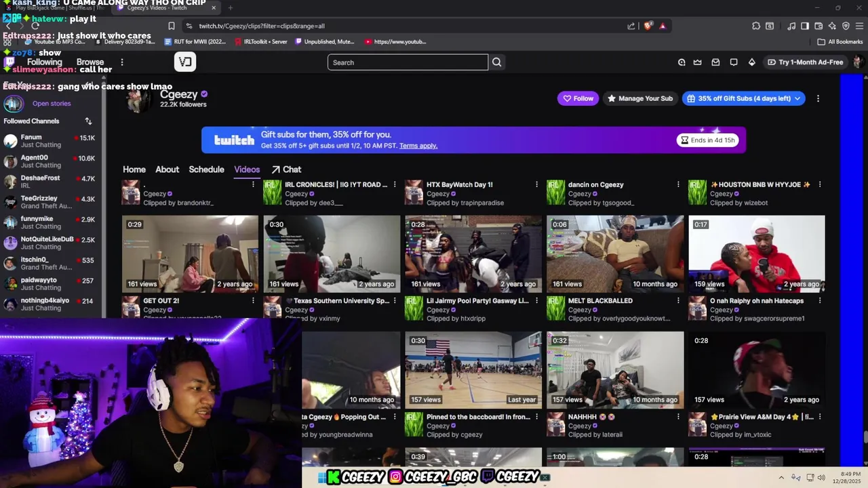Image resolution: width=868 pixels, height=488 pixels.
Task: Open three-dot menu next to Browse
Action: point(122,62)
